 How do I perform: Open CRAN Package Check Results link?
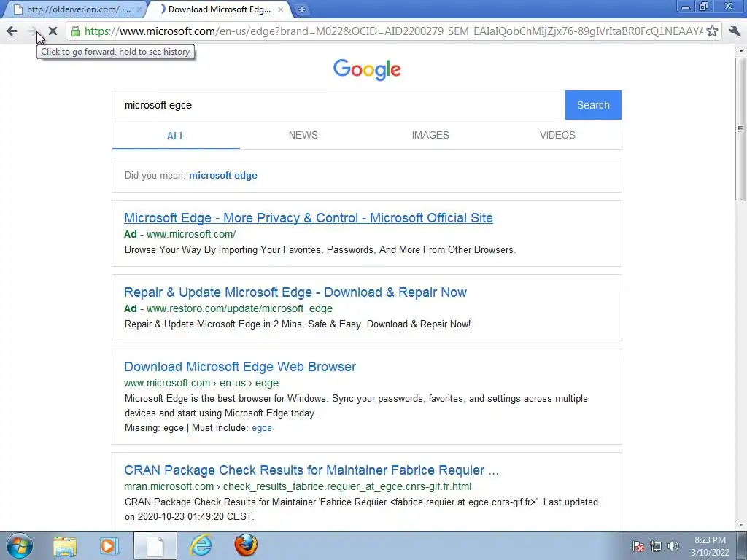[x=311, y=470]
